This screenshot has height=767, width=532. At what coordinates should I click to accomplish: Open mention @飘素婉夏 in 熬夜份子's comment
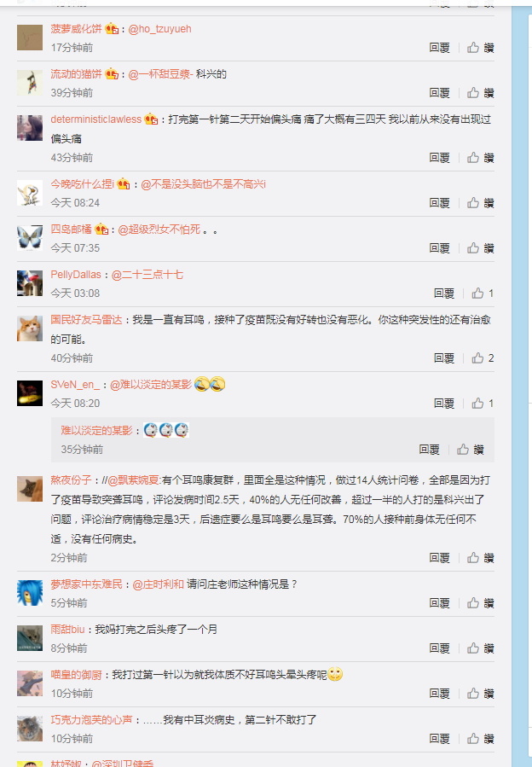(134, 480)
